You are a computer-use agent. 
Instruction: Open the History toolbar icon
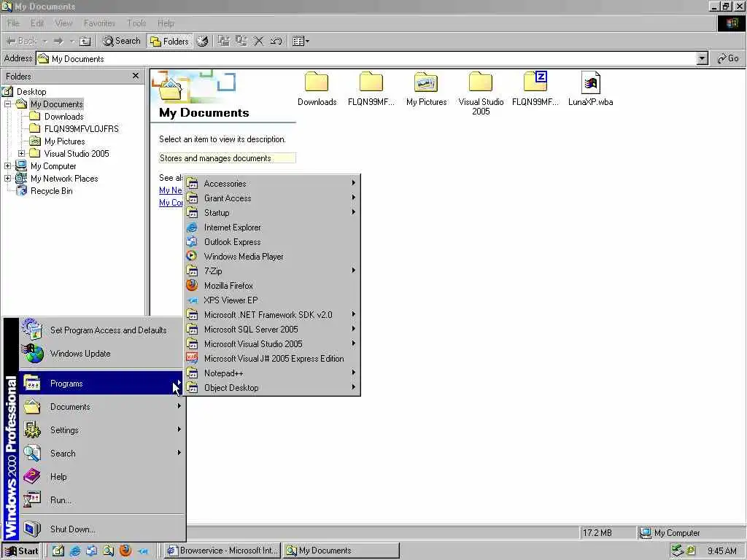coord(203,42)
